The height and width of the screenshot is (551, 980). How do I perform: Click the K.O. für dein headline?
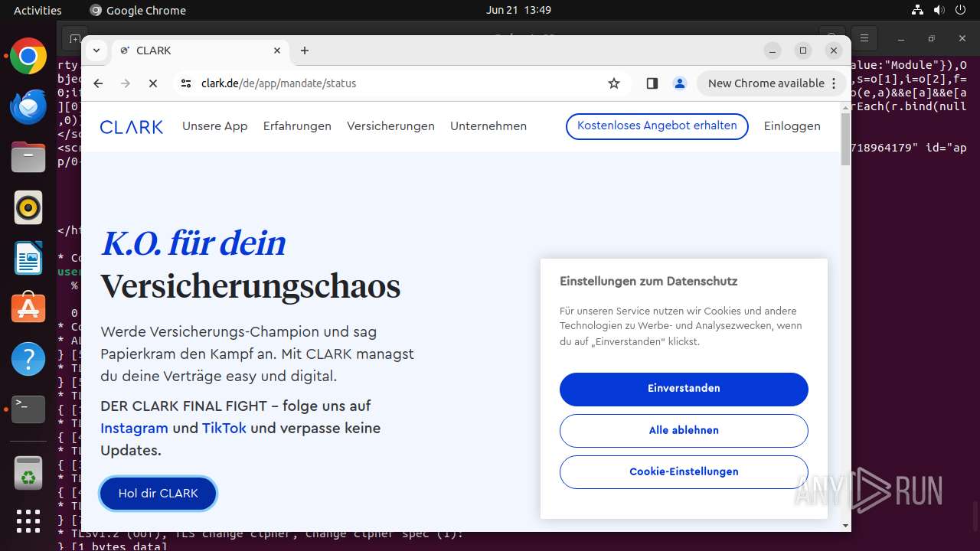(193, 243)
